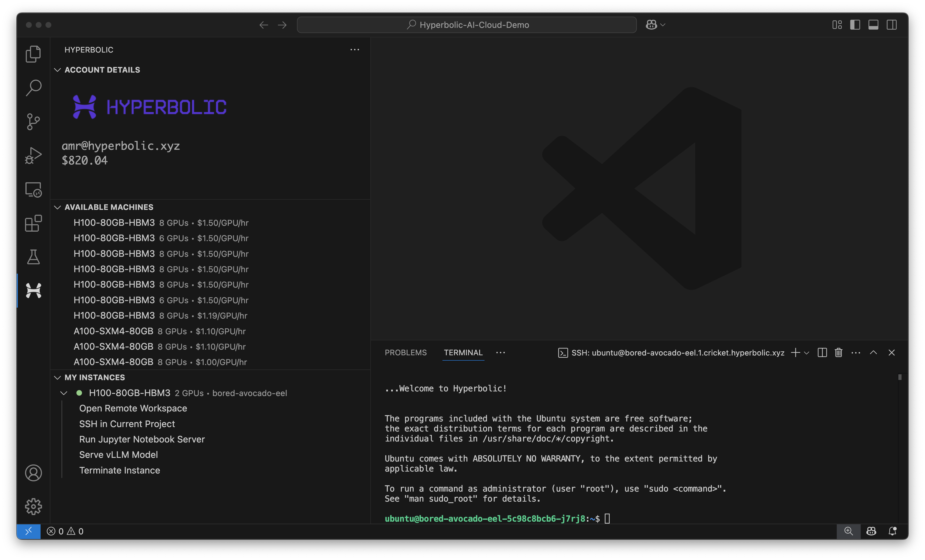Click the zoom icon in status bar
This screenshot has width=925, height=560.
click(848, 531)
